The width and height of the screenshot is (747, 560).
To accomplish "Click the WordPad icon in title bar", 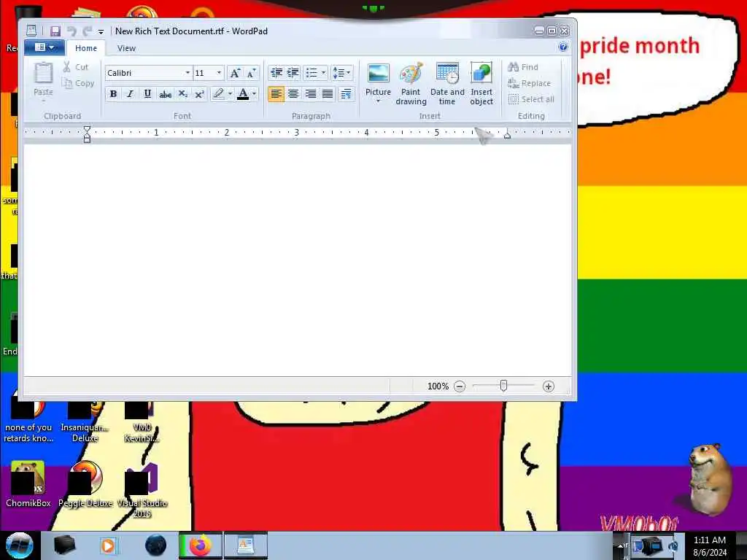I will pos(31,31).
